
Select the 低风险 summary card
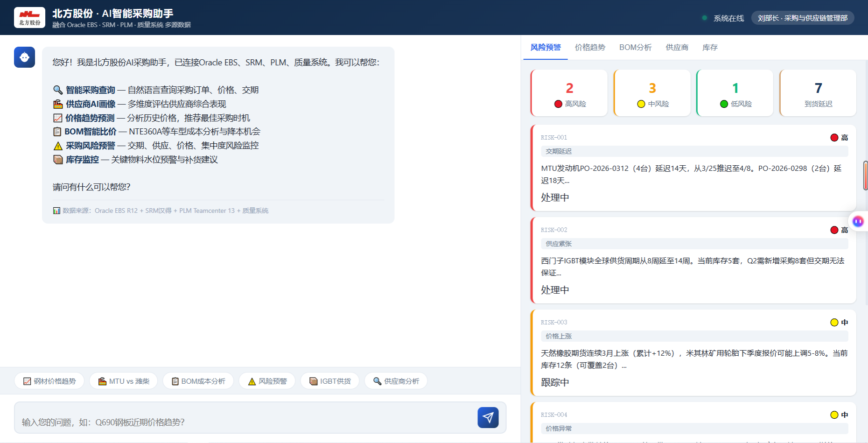click(x=735, y=93)
